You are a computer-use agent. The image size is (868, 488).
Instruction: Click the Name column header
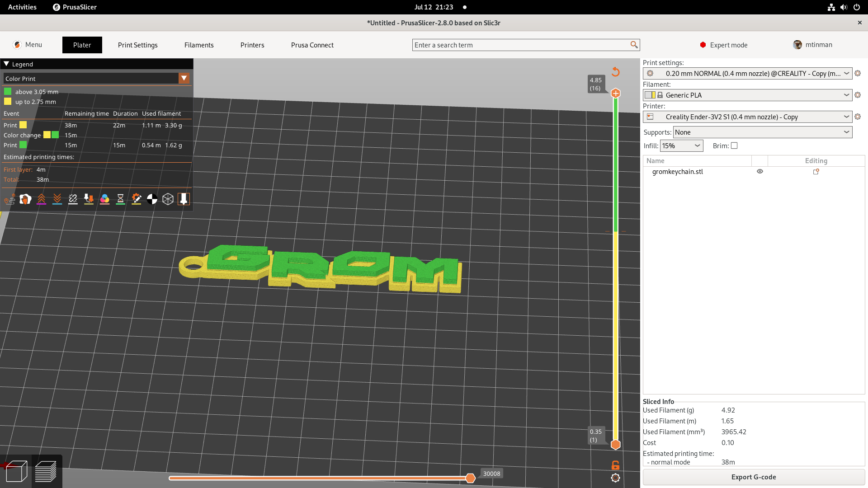pos(698,161)
